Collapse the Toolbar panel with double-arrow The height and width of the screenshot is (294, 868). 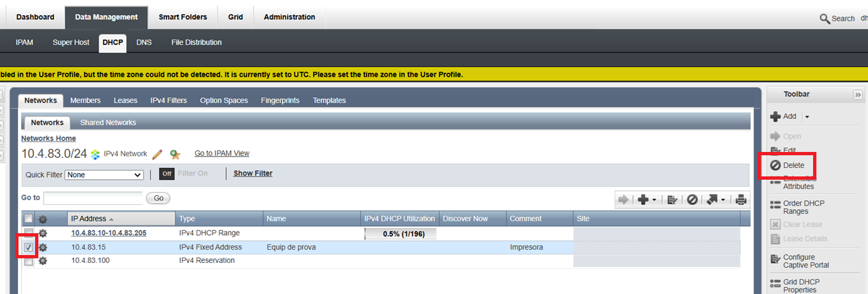coord(858,95)
